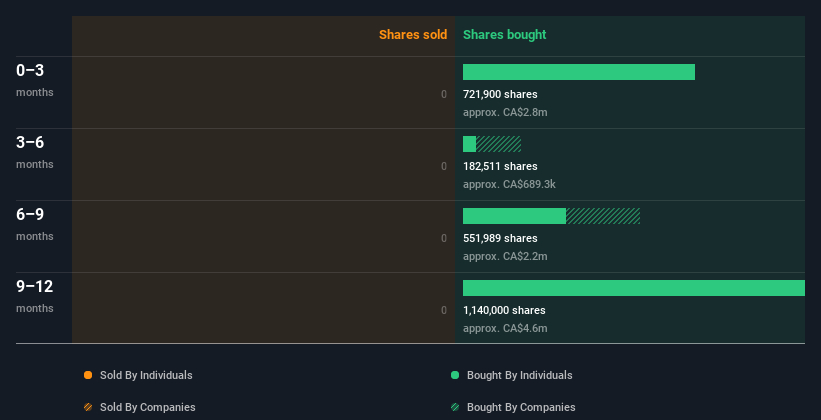Viewport: 821px width, 420px height.
Task: Click the 9–12 months row label
Action: click(35, 296)
